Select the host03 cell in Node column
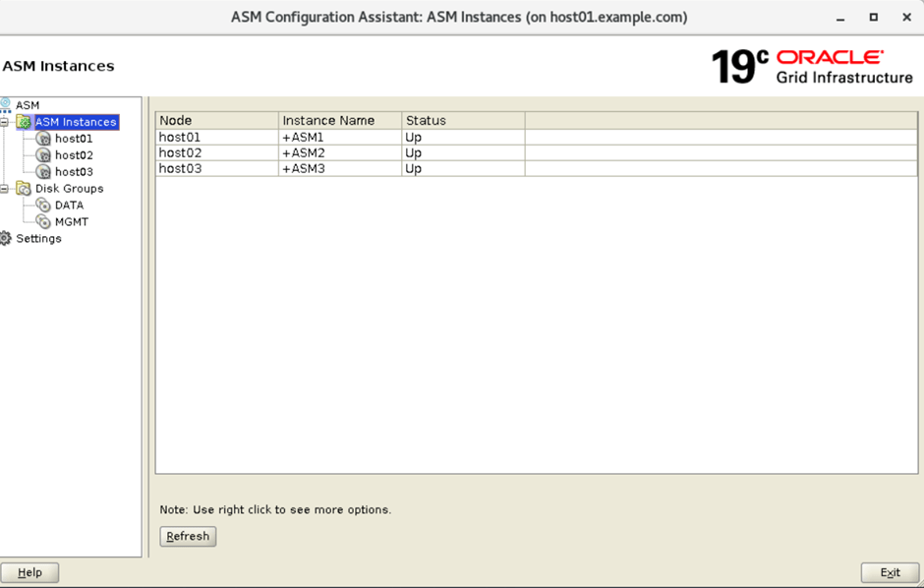This screenshot has height=588, width=924. (x=217, y=168)
